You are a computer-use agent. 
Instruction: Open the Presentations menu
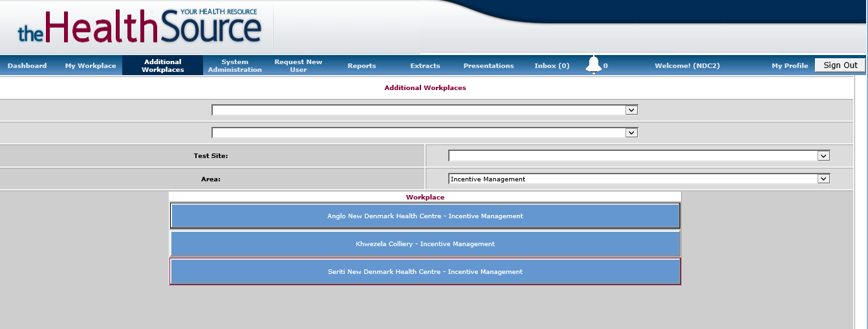488,65
